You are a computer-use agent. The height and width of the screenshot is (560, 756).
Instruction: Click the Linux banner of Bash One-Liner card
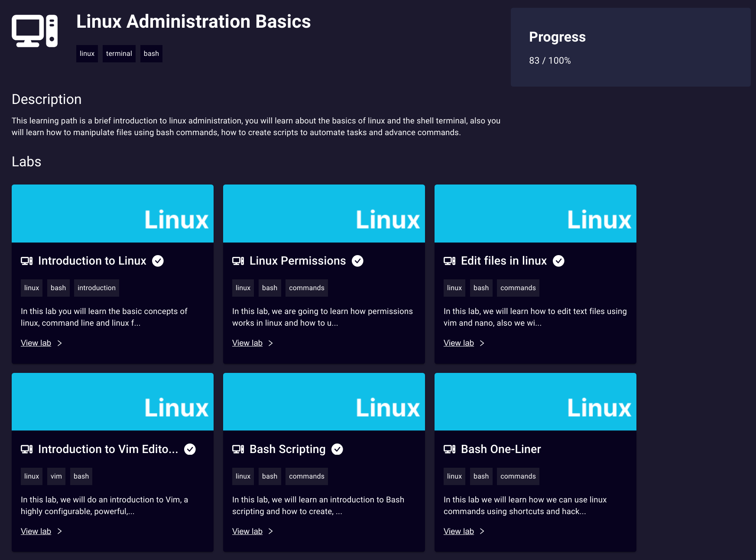coord(535,402)
